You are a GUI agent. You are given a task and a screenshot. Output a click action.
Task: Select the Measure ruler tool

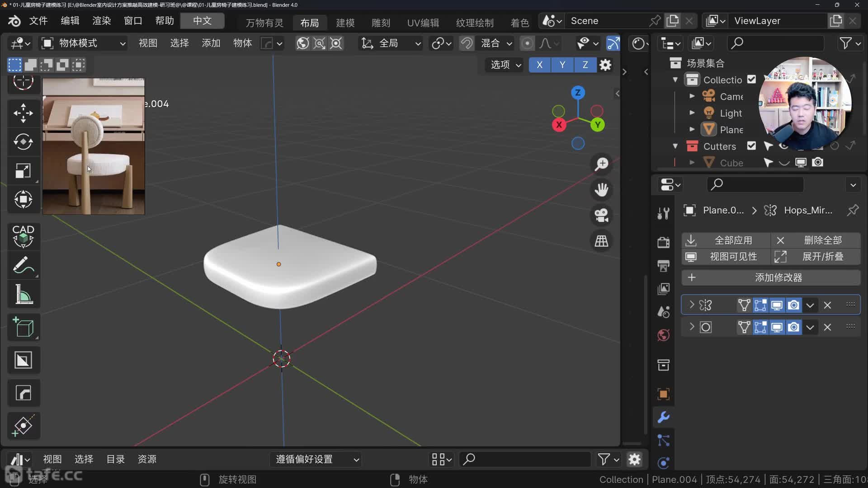pos(23,295)
